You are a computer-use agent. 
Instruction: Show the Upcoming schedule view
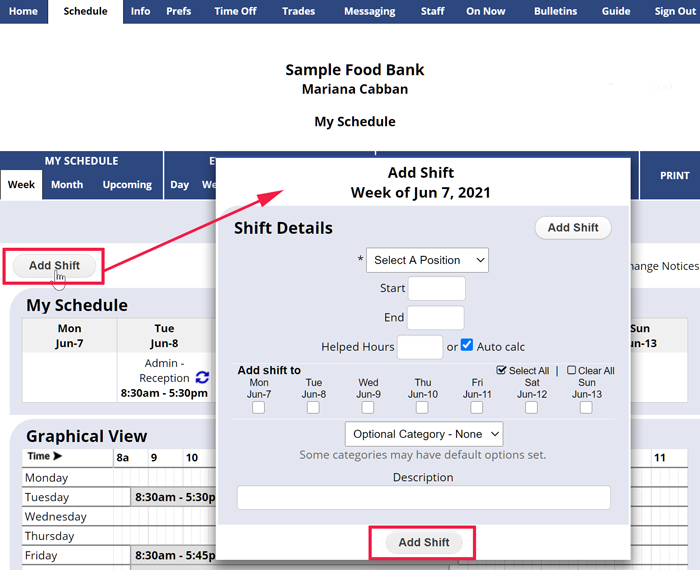(127, 185)
